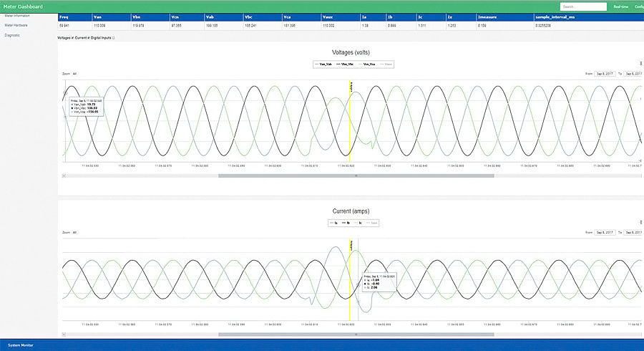Open the Voltages chart hamburger context menu
Viewport: 644px width, 351px height.
click(x=640, y=63)
